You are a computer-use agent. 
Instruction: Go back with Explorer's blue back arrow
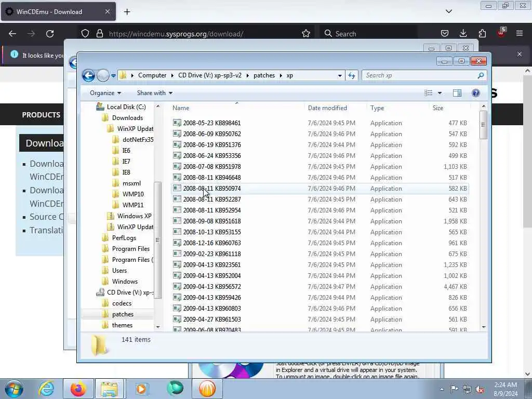point(88,75)
